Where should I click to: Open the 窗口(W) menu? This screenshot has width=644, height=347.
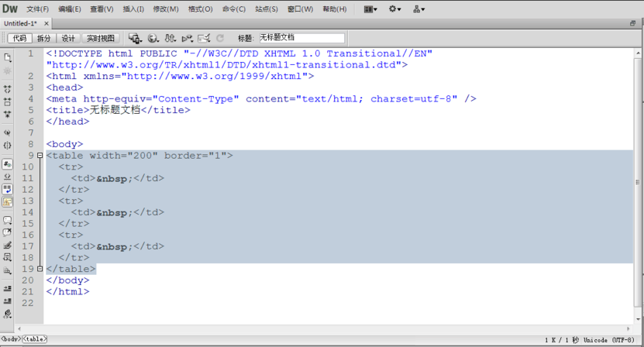pos(300,9)
